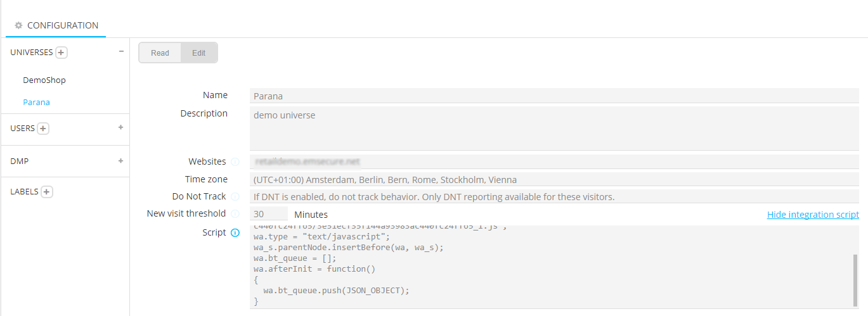The height and width of the screenshot is (316, 868).
Task: Click the New visit threshold info icon
Action: click(235, 214)
